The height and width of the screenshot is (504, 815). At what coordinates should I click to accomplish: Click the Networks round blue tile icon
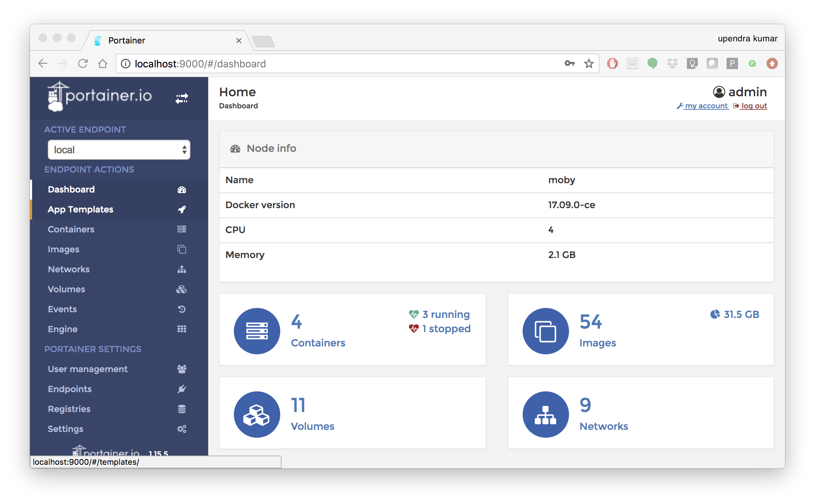tap(546, 415)
